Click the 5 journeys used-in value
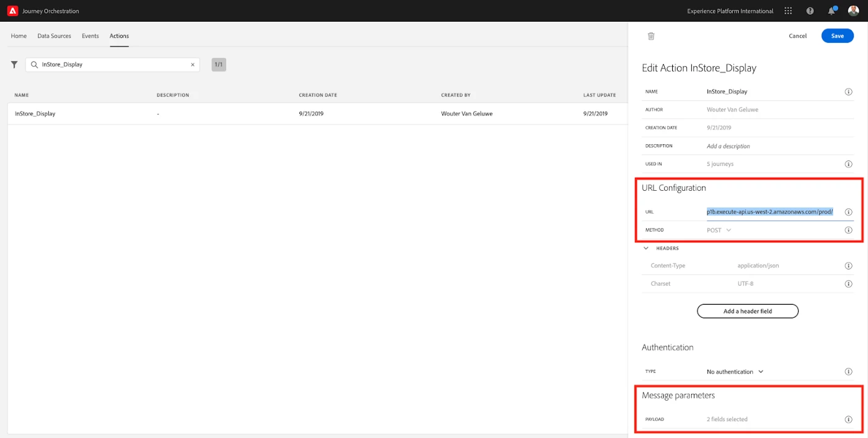 720,164
